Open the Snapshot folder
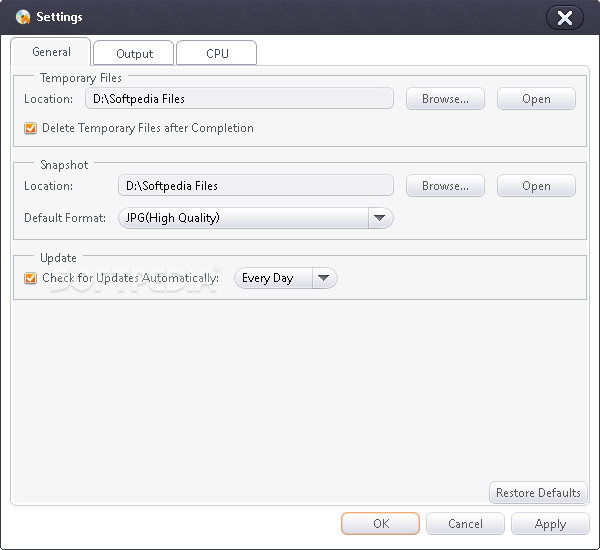 (536, 186)
